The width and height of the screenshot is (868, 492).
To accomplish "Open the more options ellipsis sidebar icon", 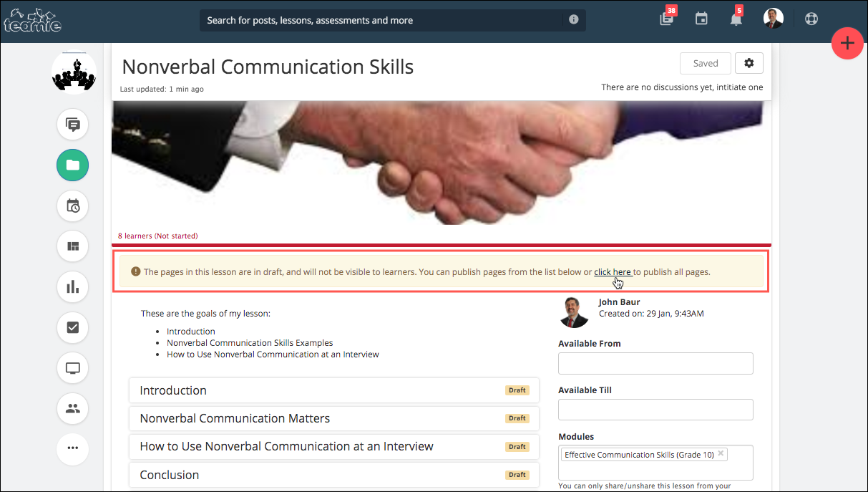I will 72,448.
